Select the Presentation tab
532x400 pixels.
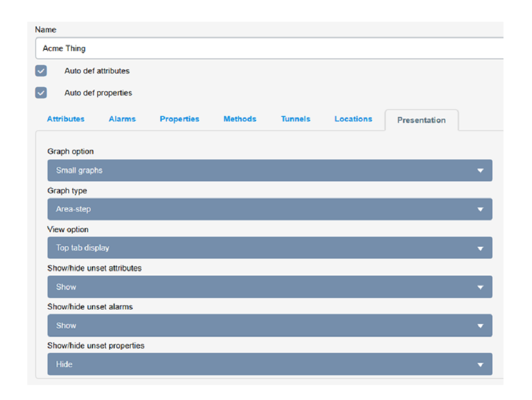pyautogui.click(x=421, y=120)
